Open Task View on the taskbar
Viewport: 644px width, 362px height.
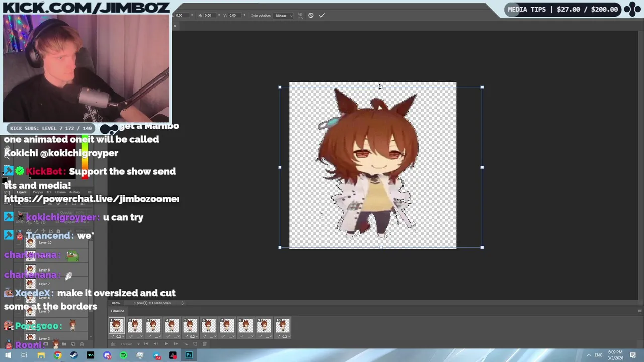(x=24, y=355)
